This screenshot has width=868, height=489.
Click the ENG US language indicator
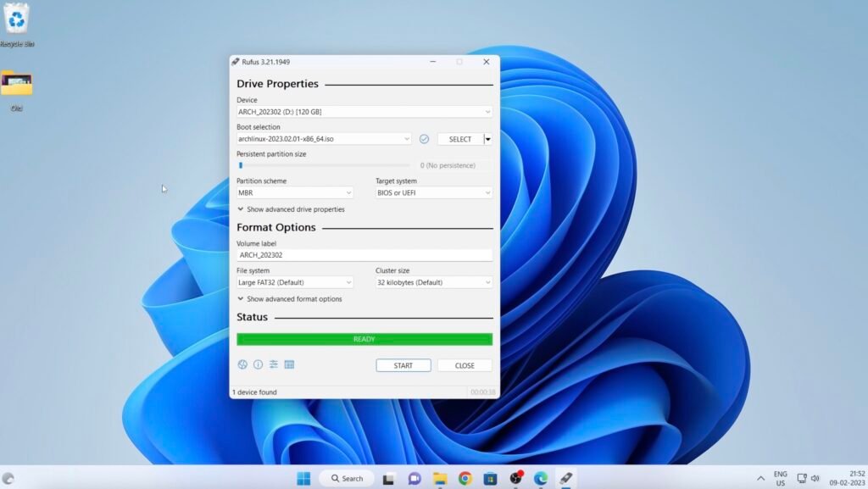[781, 479]
